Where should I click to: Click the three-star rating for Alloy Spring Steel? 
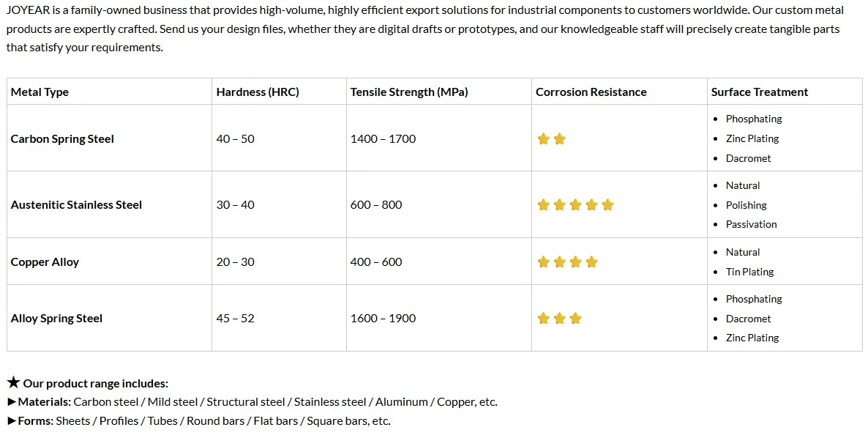tap(560, 319)
